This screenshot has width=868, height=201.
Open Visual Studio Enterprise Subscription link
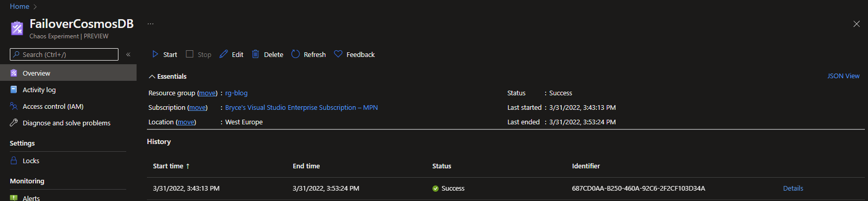click(302, 107)
